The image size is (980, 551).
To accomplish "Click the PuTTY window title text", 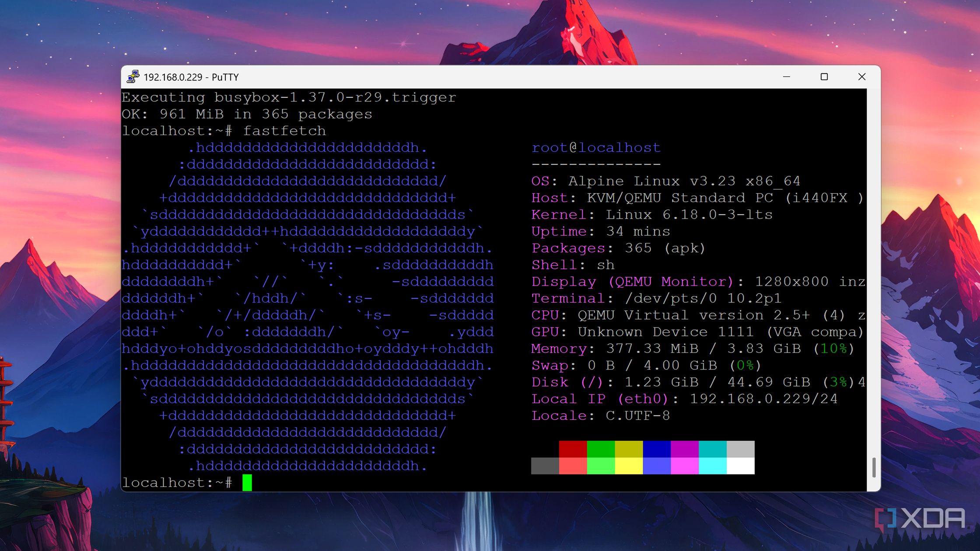I will tap(191, 77).
